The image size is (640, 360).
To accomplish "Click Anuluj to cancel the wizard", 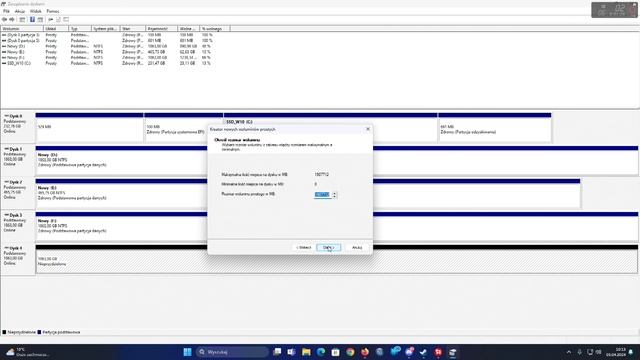I will [x=357, y=247].
